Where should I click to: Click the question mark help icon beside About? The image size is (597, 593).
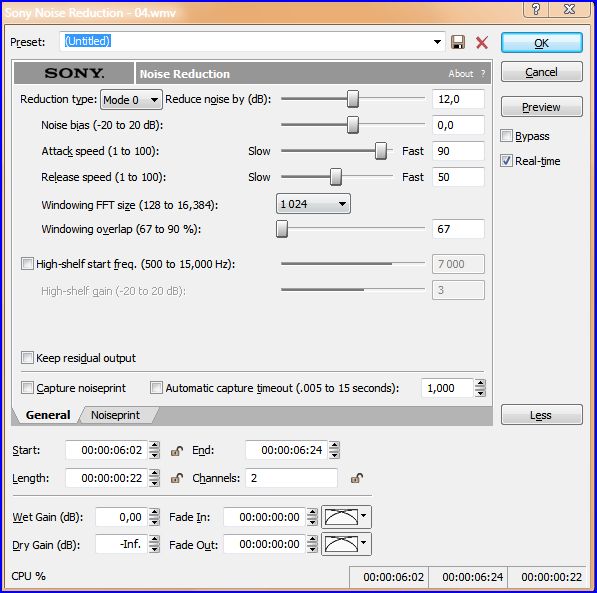tap(483, 74)
